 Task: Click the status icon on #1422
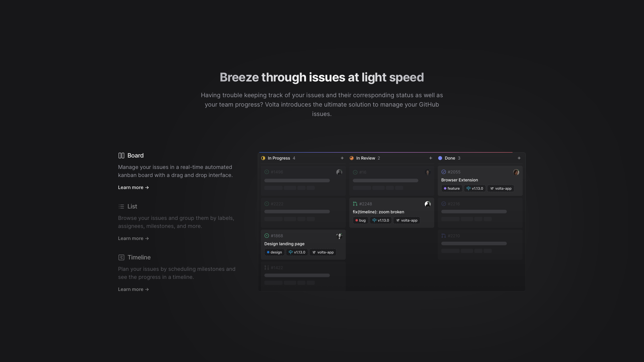[267, 267]
